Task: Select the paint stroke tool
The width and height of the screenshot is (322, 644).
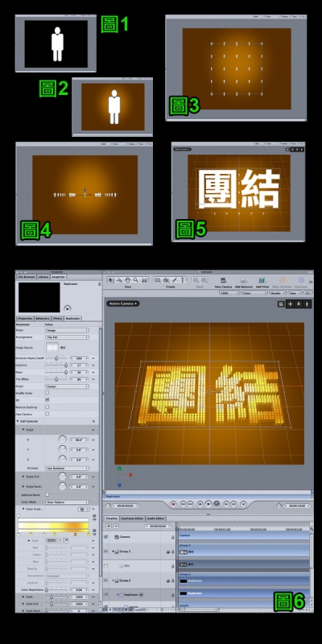Action: click(174, 280)
